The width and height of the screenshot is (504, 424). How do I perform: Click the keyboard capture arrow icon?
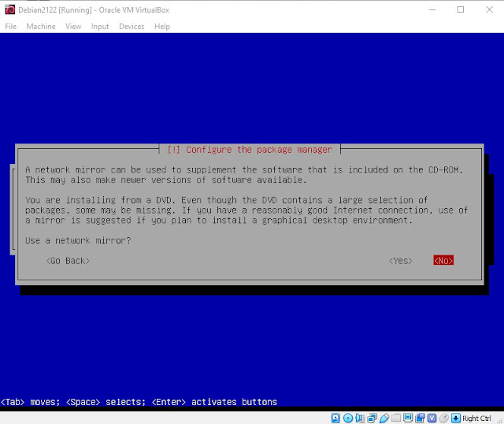pos(456,418)
